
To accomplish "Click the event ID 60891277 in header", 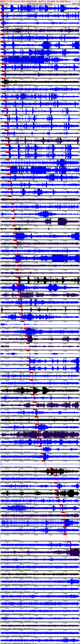I will coord(5,1).
